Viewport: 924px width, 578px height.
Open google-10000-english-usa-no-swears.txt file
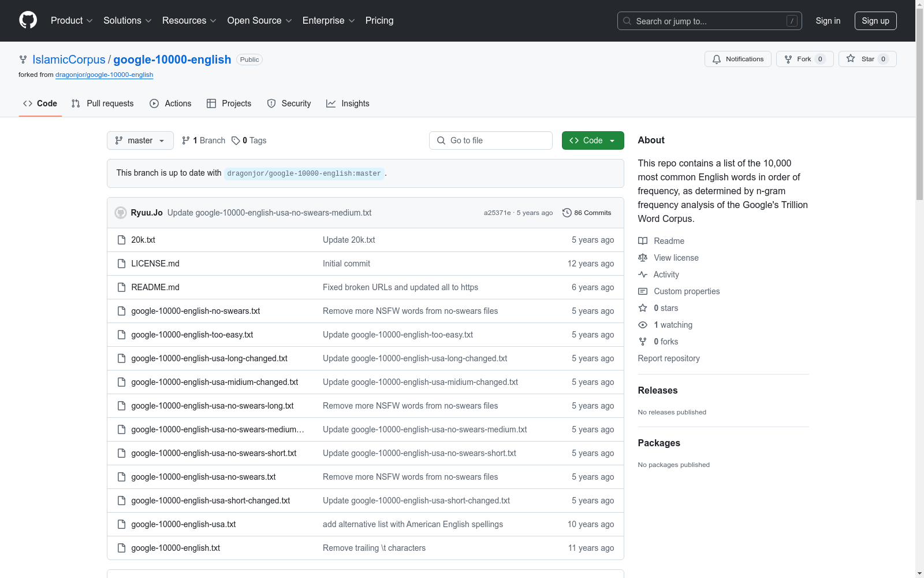coord(203,477)
